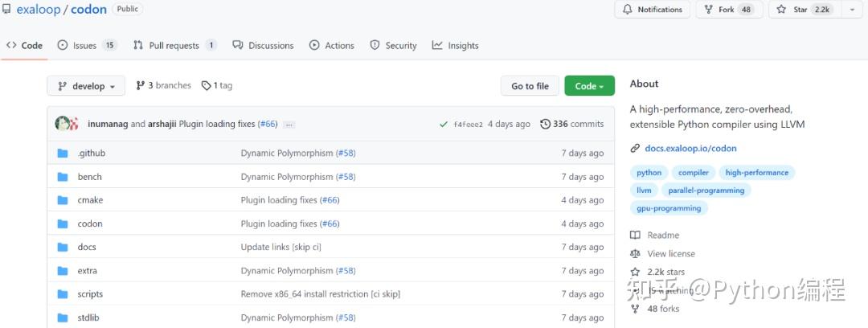The height and width of the screenshot is (328, 868).
Task: Open the 3 branches link
Action: point(163,85)
